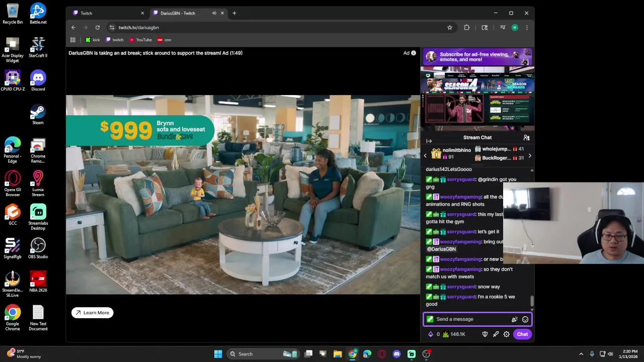Go back in browser
644x362 pixels.
point(73,28)
